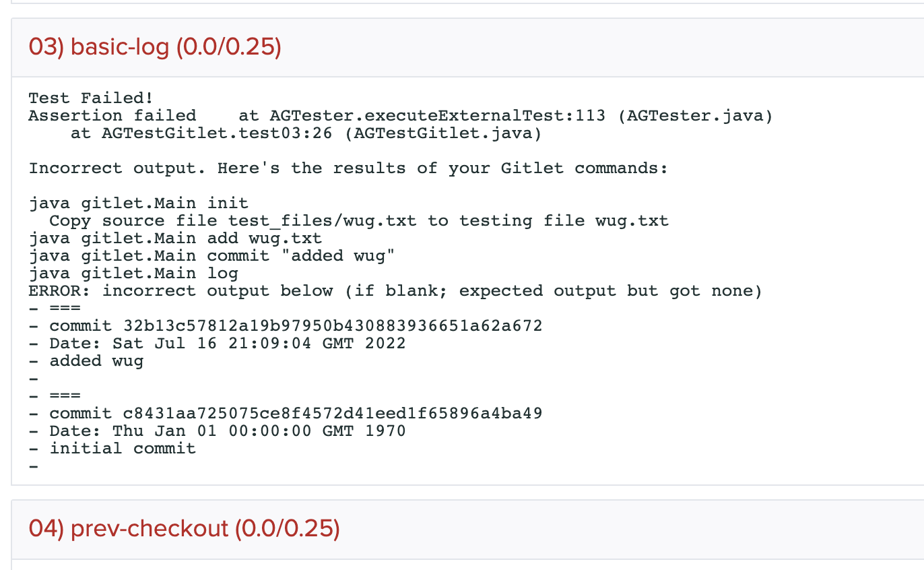Viewport: 924px width, 570px height.
Task: Click the first "===" separator in the log output
Action: coord(65,309)
